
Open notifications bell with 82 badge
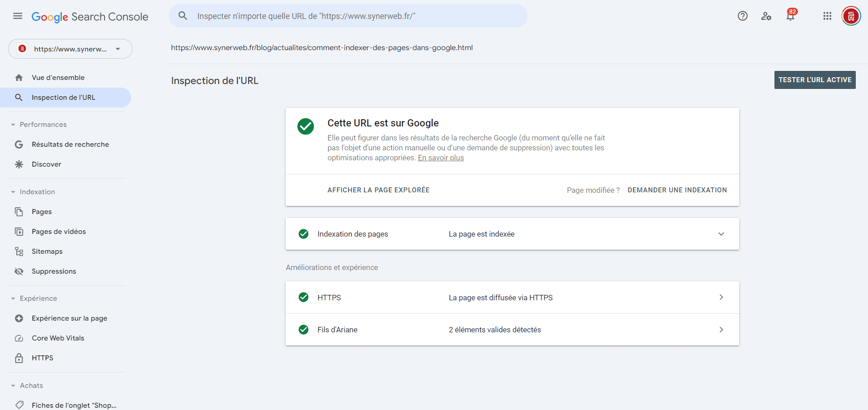click(x=791, y=15)
